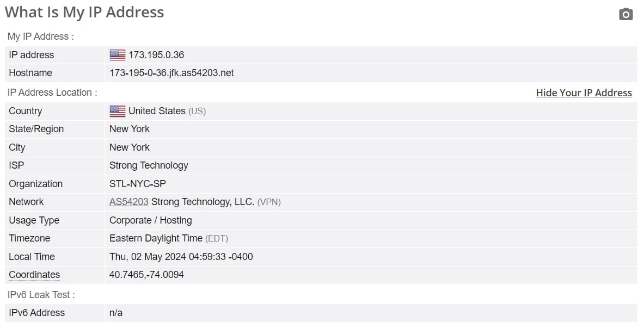Click the Strong Technology ISP value

(149, 165)
